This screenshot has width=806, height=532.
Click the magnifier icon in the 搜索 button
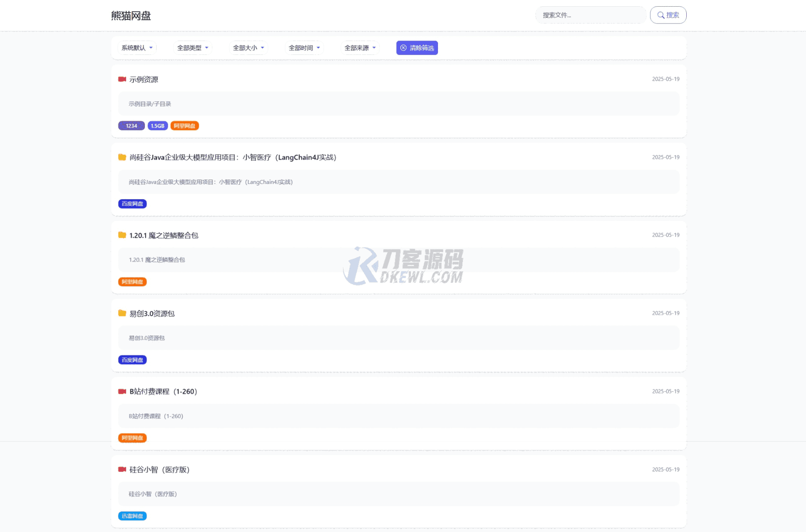pos(660,15)
